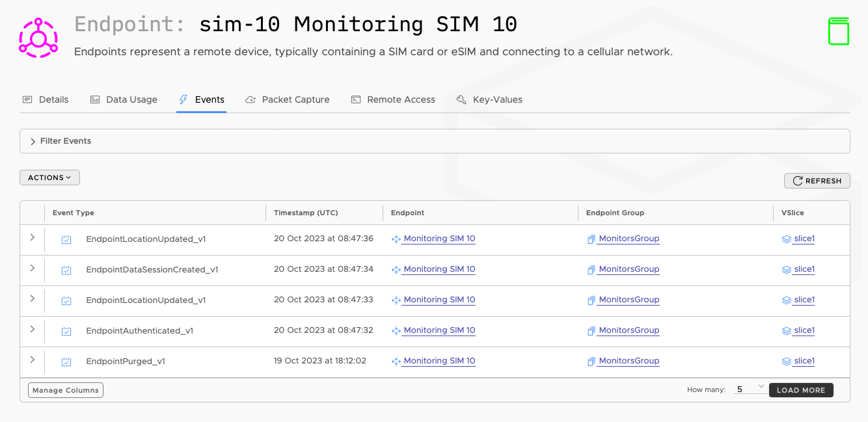Click slice layers icon in EndpointAuthenticated_v1 row
Viewport: 868px width, 422px height.
click(x=786, y=331)
